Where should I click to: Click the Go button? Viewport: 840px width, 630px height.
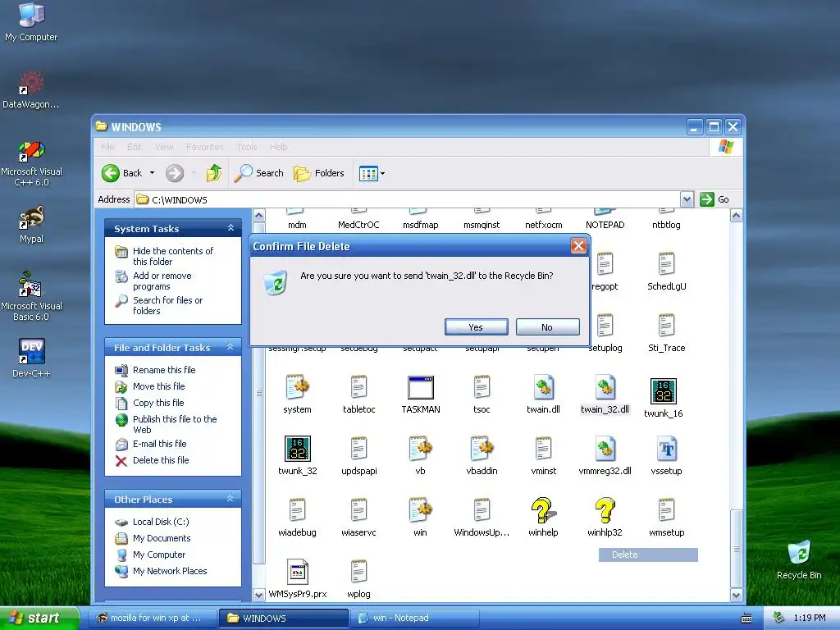[x=714, y=199]
